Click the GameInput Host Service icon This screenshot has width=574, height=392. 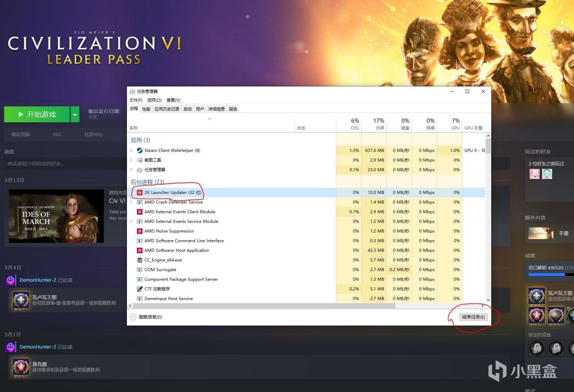[139, 298]
